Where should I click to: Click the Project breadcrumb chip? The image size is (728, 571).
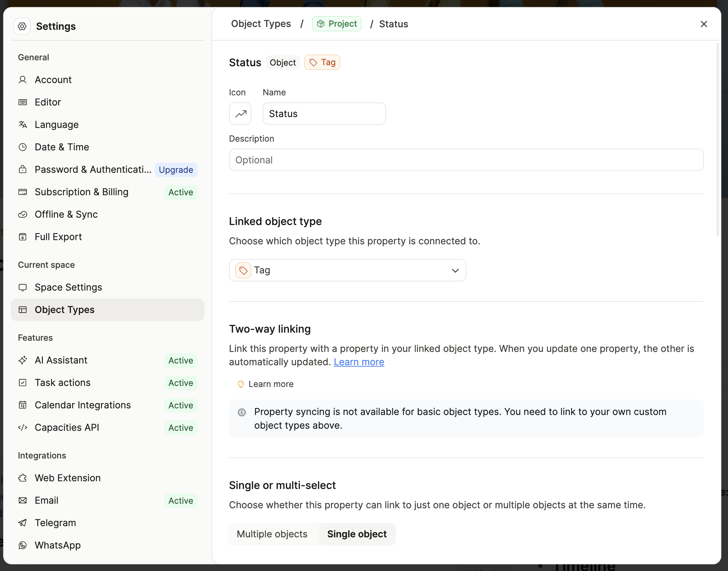click(337, 24)
